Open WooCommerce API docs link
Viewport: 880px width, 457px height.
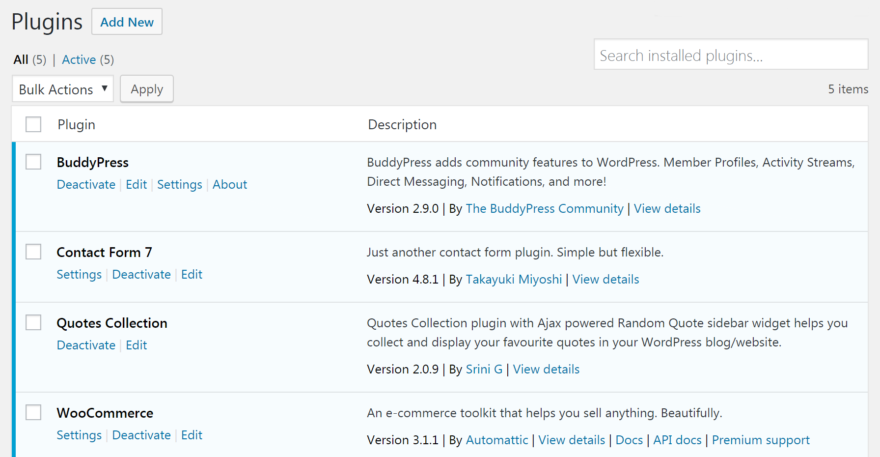(x=678, y=440)
